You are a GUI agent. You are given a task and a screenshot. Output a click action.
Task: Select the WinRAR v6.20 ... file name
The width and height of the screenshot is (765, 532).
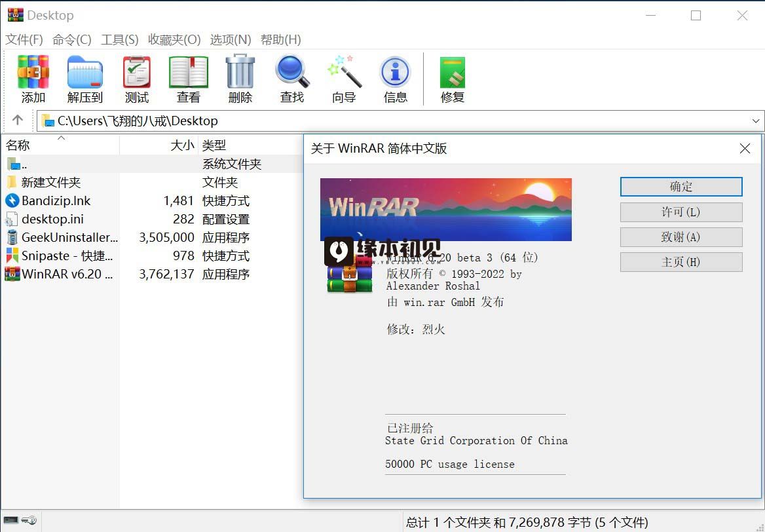pyautogui.click(x=67, y=274)
